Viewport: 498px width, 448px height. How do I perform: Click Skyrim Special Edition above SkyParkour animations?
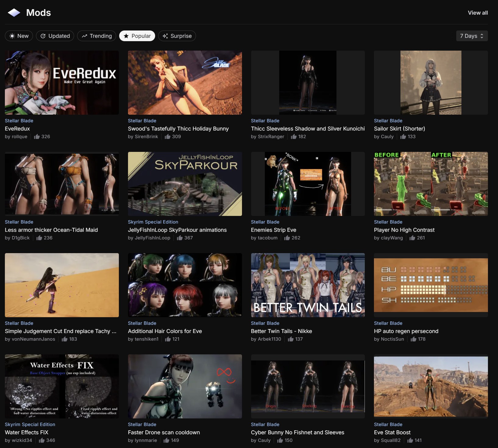[153, 222]
